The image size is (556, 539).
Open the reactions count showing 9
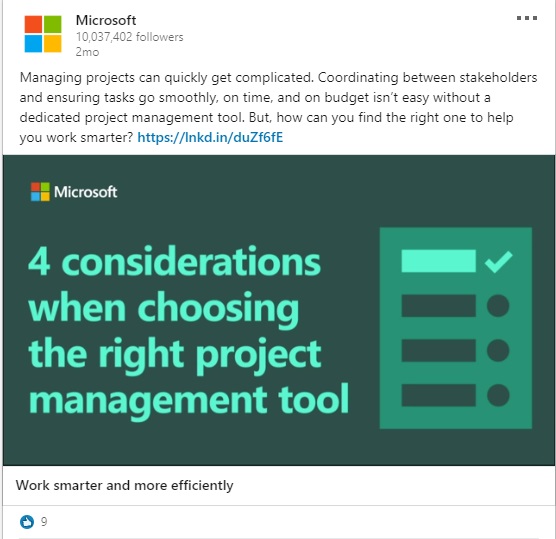pos(44,522)
